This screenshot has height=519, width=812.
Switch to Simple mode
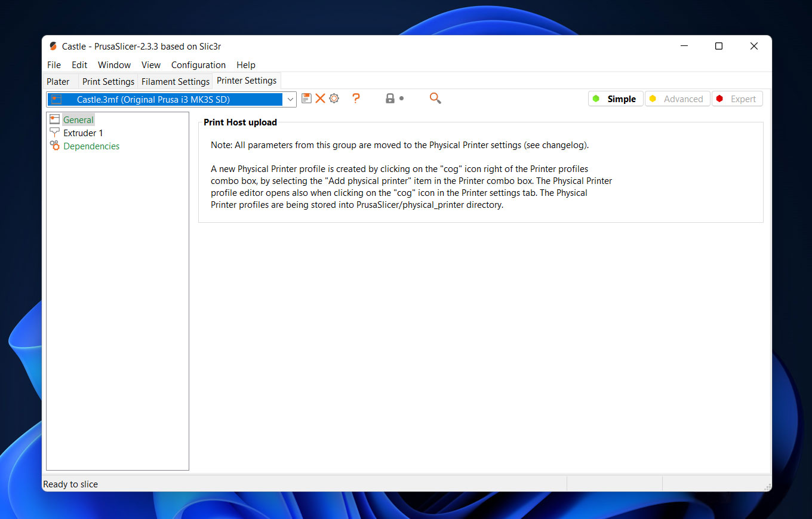coord(615,99)
